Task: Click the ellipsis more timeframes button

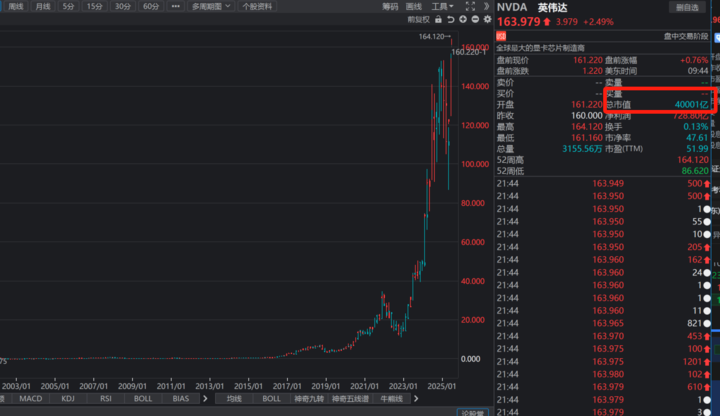Action: pos(175,6)
